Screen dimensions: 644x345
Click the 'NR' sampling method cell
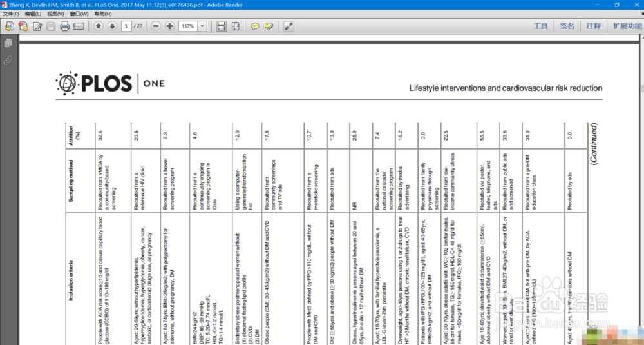coord(355,207)
